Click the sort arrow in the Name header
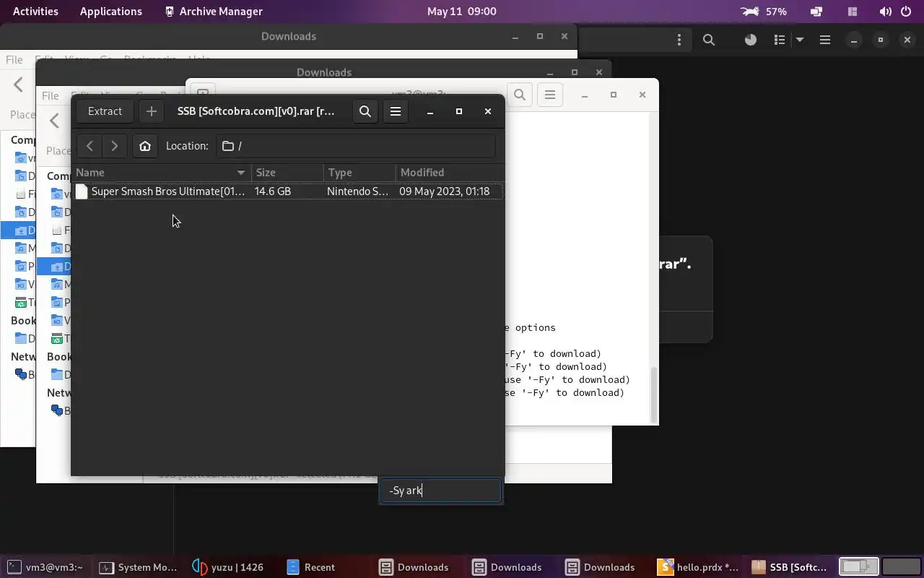Screen dimensions: 924x578 pyautogui.click(x=241, y=173)
